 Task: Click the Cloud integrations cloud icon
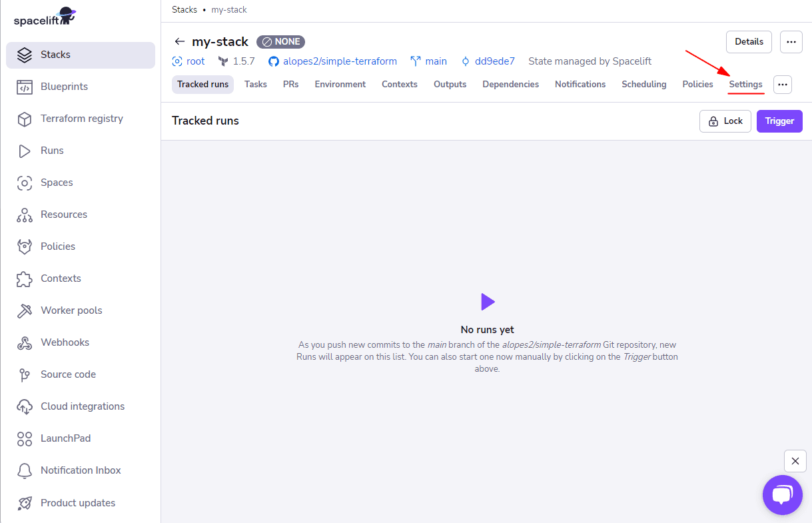coord(25,406)
